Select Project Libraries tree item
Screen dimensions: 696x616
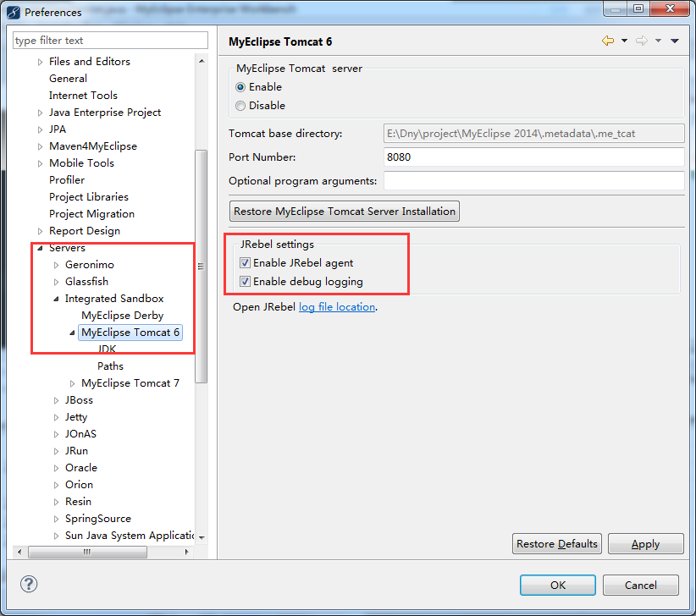click(x=89, y=197)
